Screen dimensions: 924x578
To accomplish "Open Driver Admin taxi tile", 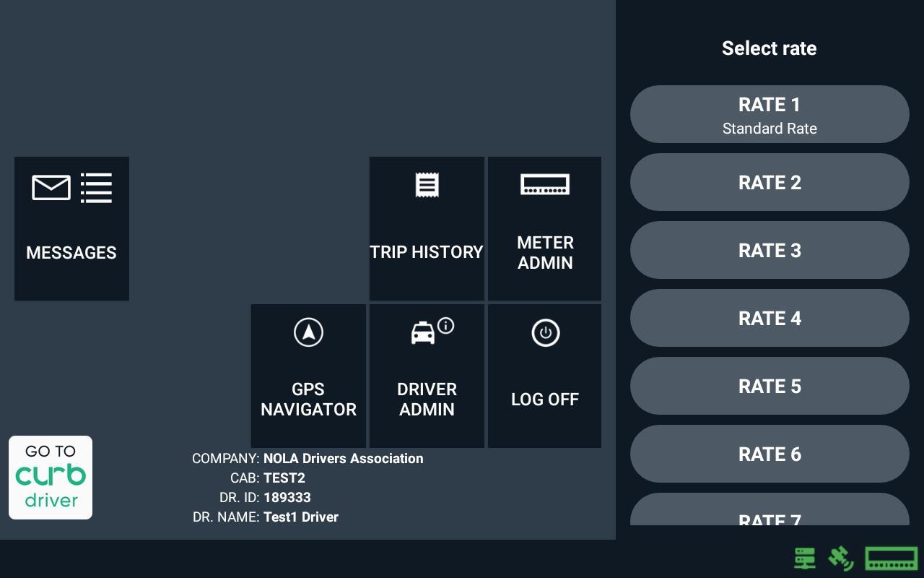I will 427,376.
